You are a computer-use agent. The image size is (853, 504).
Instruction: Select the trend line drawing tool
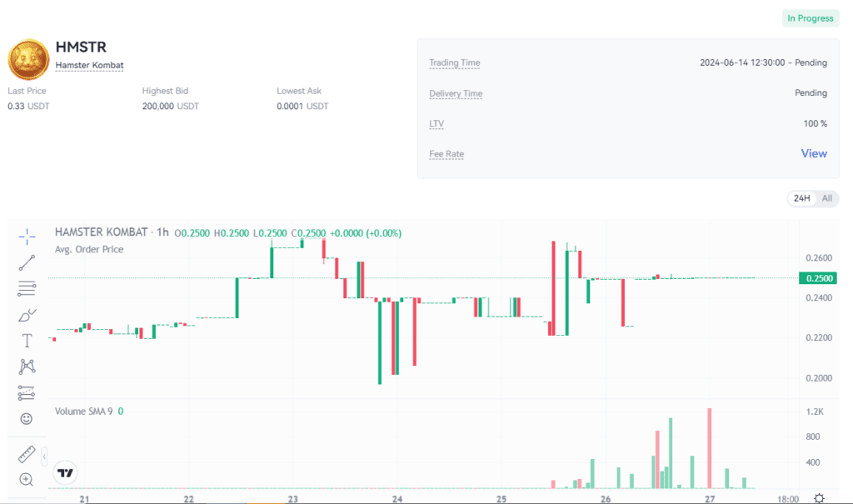point(26,262)
